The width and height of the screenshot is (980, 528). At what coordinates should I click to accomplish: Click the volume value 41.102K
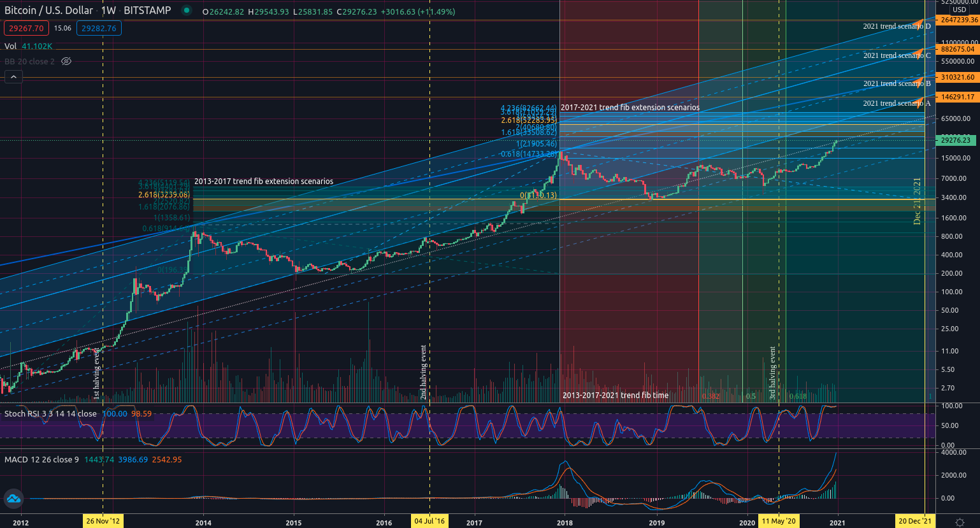37,46
